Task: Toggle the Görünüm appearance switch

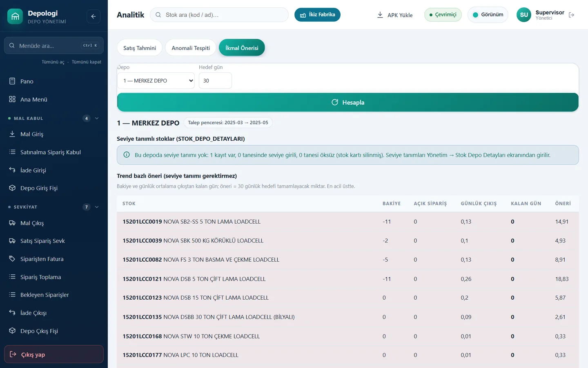Action: 488,15
